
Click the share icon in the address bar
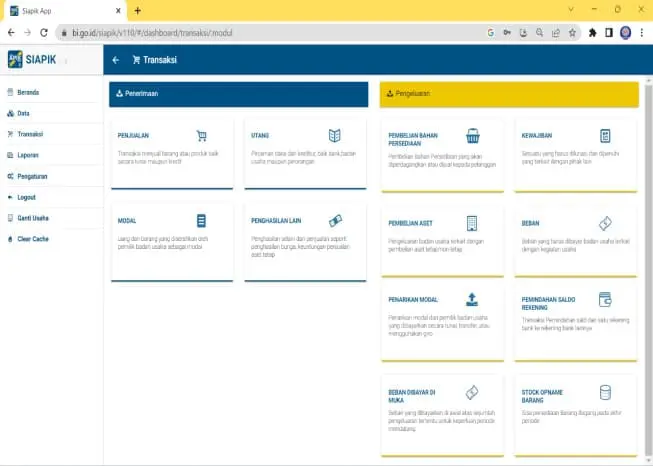[x=556, y=32]
